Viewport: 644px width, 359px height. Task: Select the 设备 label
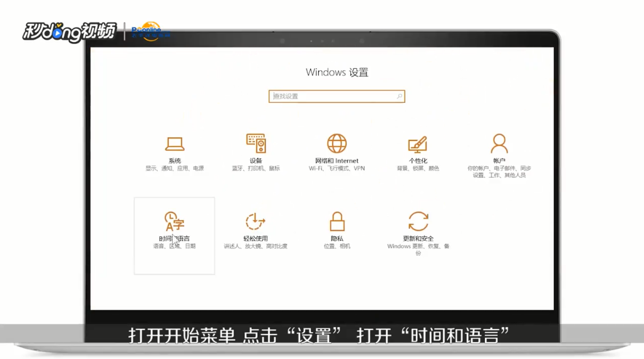pyautogui.click(x=256, y=160)
